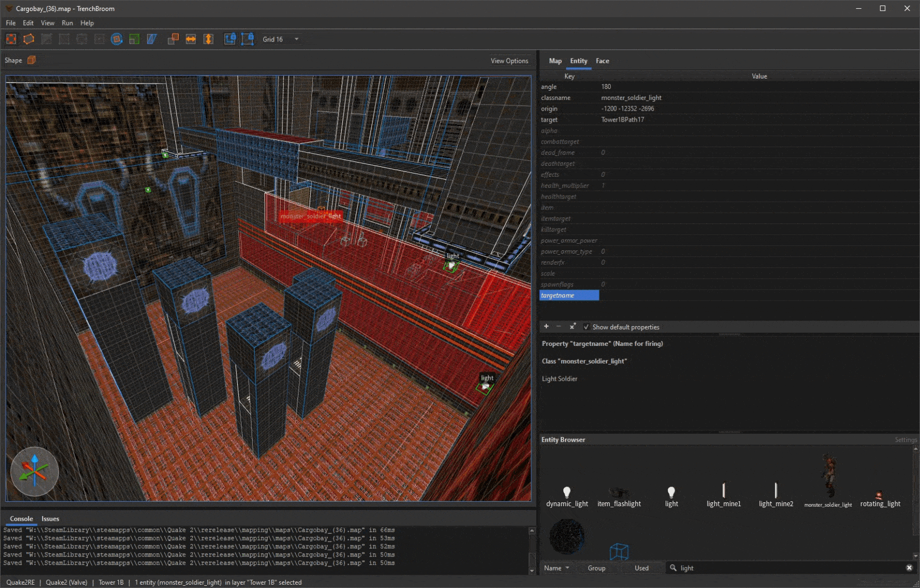920x588 pixels.
Task: Activate the blue Shear tool
Action: 152,39
